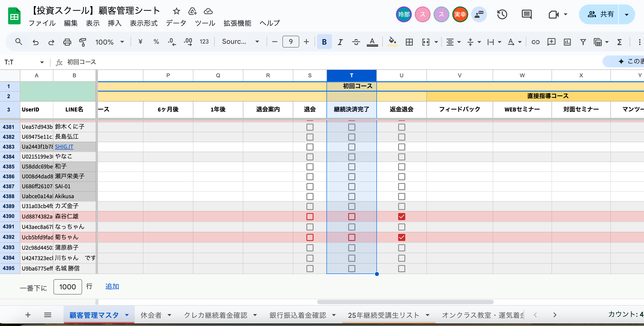Apply strikethrough formatting

click(x=356, y=42)
